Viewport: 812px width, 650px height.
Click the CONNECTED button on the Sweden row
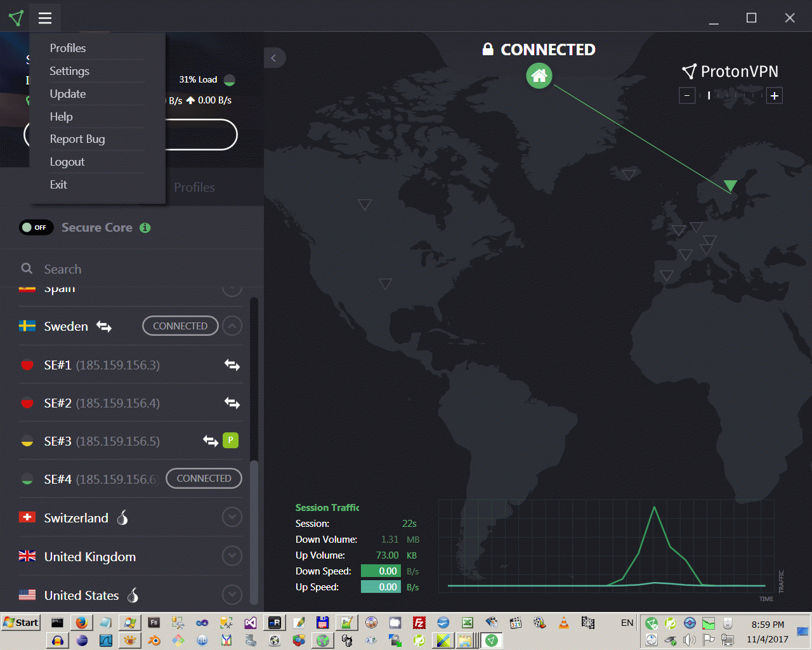180,326
